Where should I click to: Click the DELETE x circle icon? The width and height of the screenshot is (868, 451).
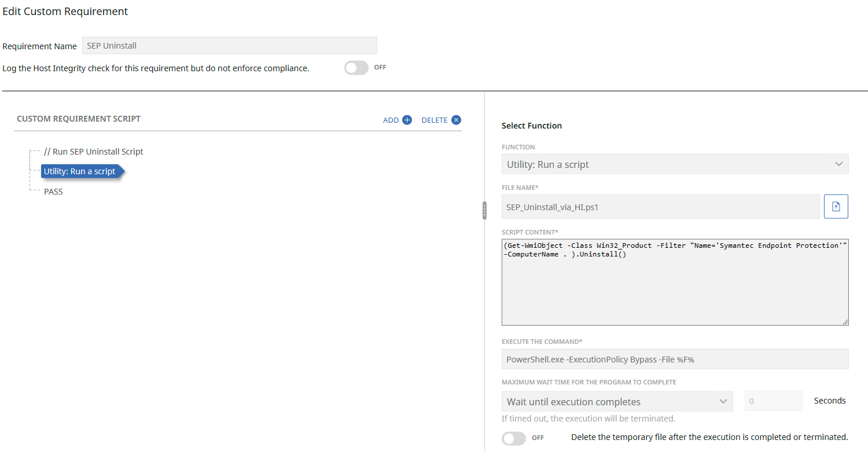[456, 120]
